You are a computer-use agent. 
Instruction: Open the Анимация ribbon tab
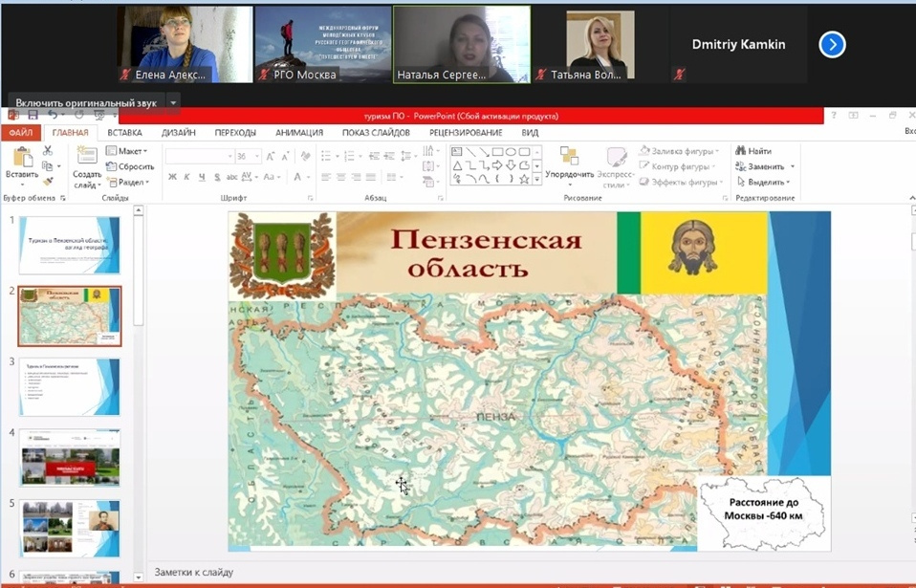[298, 133]
